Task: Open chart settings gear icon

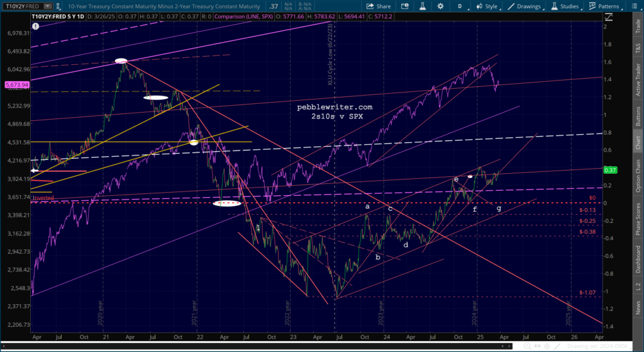Action: coord(440,6)
